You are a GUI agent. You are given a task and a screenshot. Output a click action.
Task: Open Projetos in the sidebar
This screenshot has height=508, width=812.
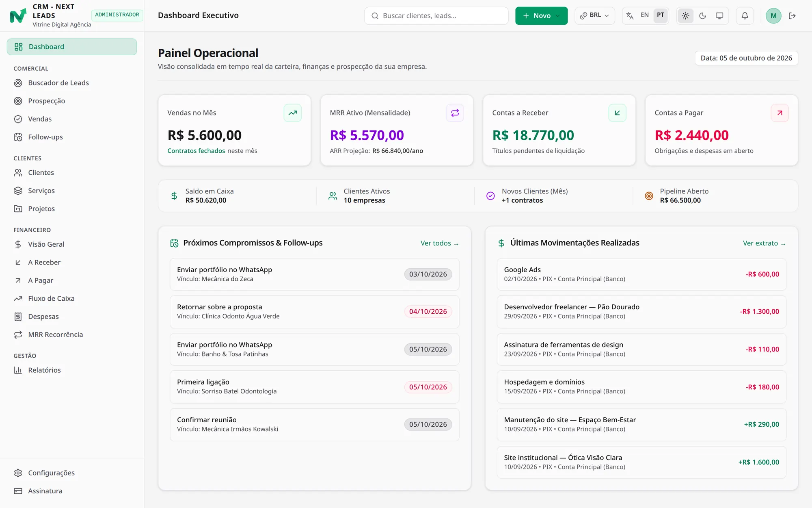pos(72,208)
